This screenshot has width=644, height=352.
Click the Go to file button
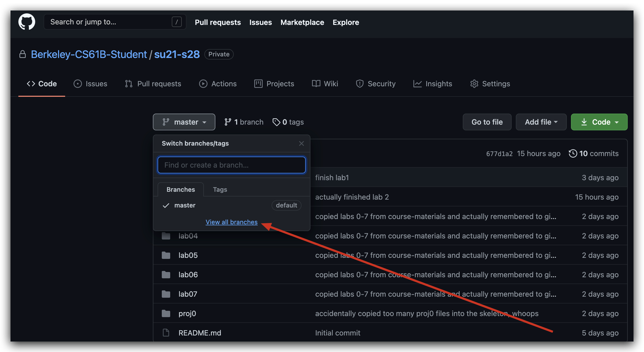point(487,122)
